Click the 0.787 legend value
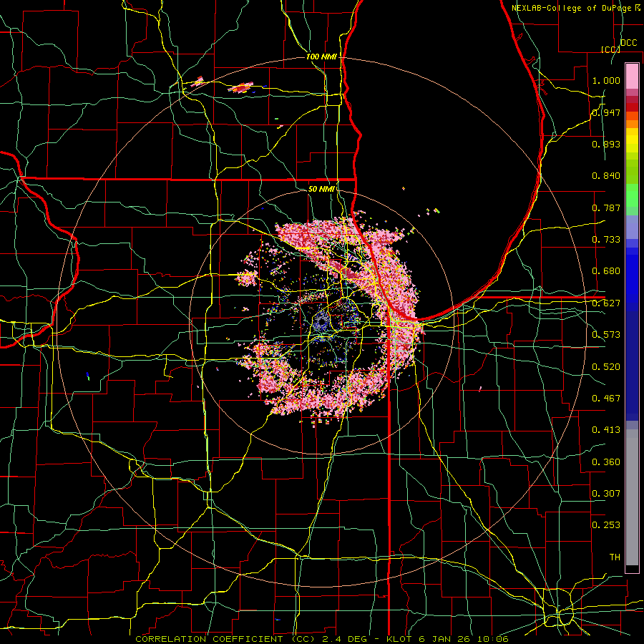Viewport: 644px width, 644px height. coord(606,208)
